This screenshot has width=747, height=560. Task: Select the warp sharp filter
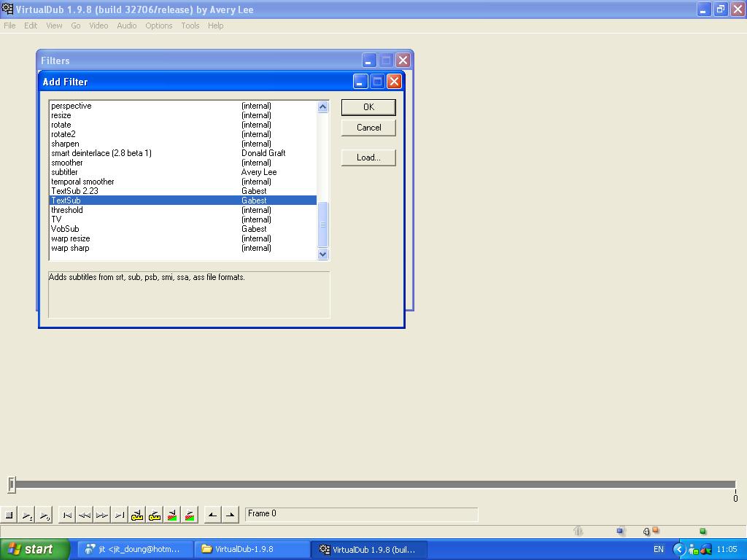click(x=183, y=248)
